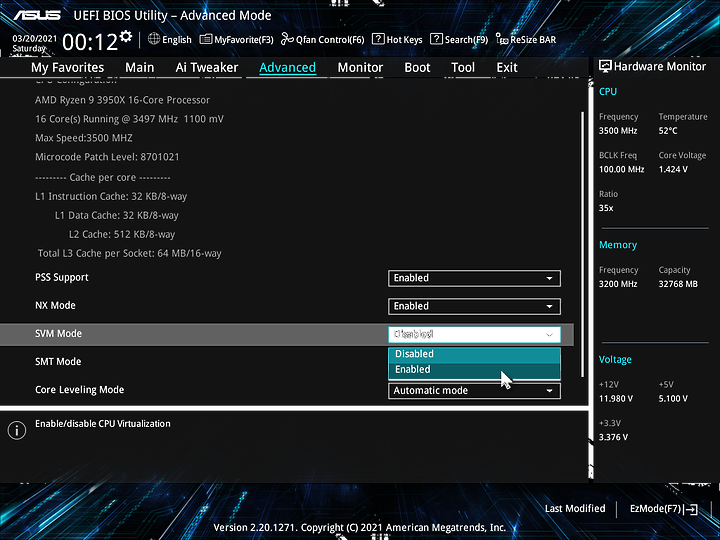Click 'Max Speed:3500 MHZ' text
This screenshot has width=720, height=540.
point(84,138)
